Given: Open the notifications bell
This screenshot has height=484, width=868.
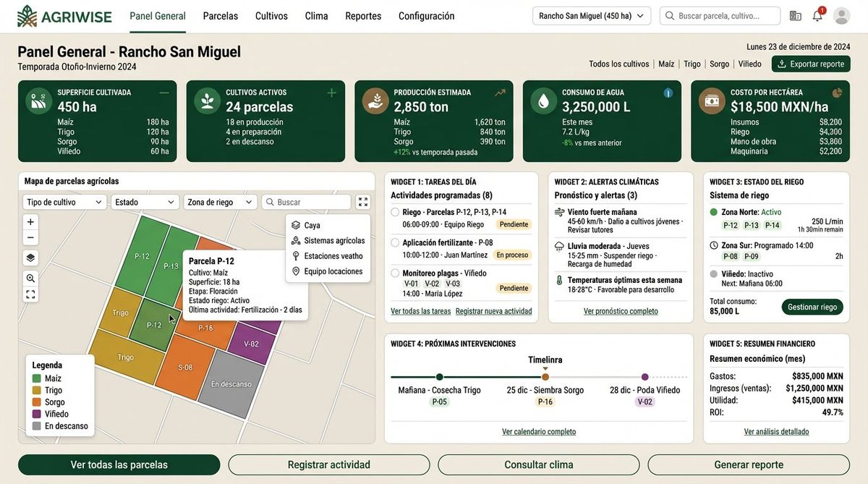Looking at the screenshot, I should [x=817, y=16].
